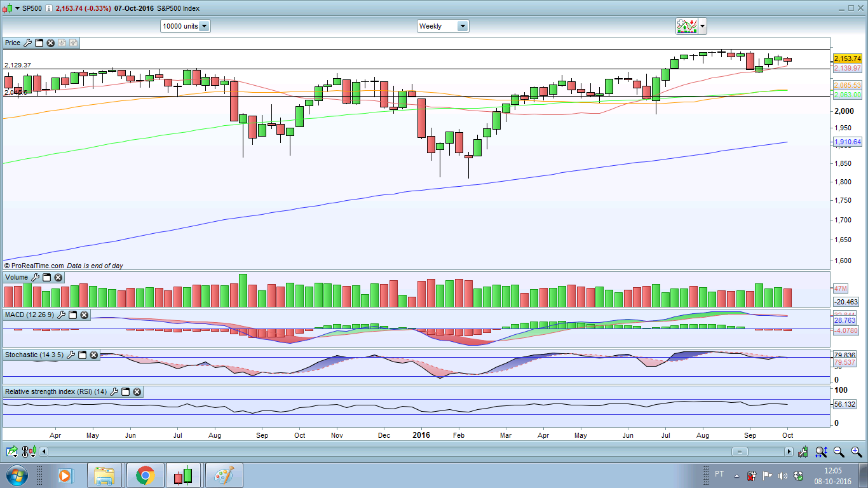Open the Volume indicator settings wrench
Image resolution: width=868 pixels, height=488 pixels.
35,277
